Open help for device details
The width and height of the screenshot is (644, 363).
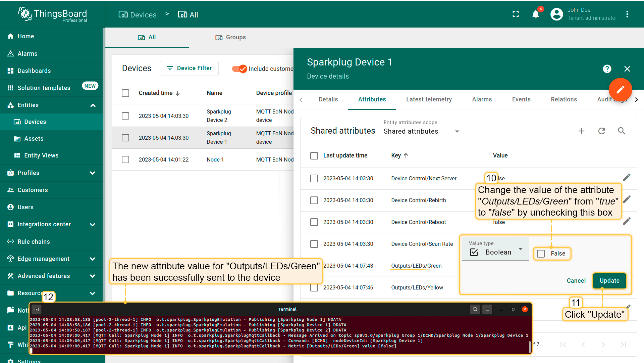pos(607,69)
